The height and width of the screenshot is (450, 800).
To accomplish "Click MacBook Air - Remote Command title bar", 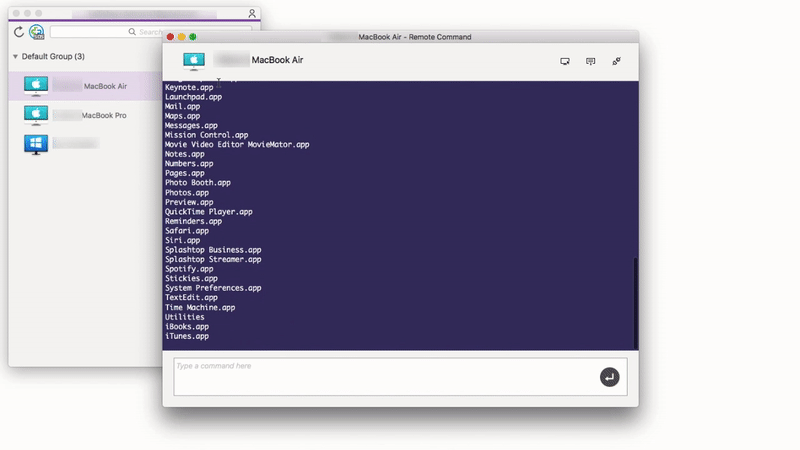I will pyautogui.click(x=414, y=37).
